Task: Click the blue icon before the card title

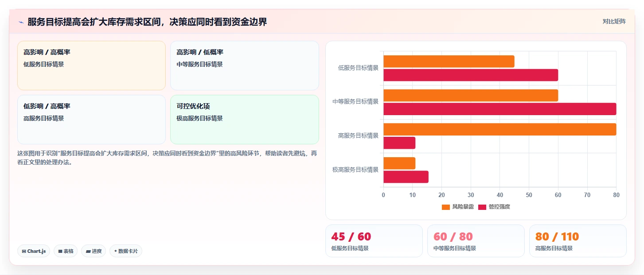Action: pos(21,22)
